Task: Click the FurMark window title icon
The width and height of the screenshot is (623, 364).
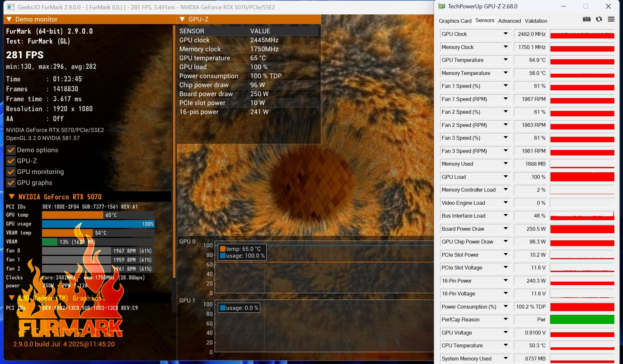Action: coord(10,7)
